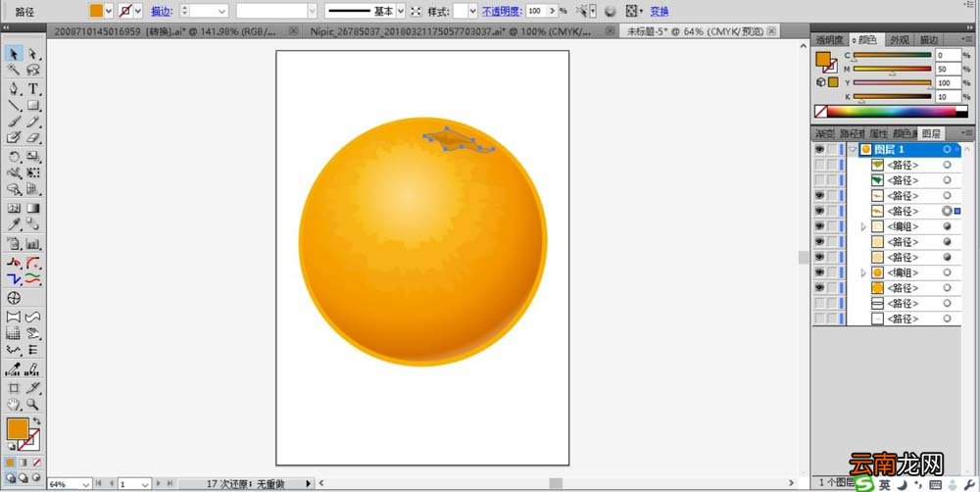The width and height of the screenshot is (980, 492).
Task: Switch to the 外观 panel tab
Action: (x=900, y=40)
